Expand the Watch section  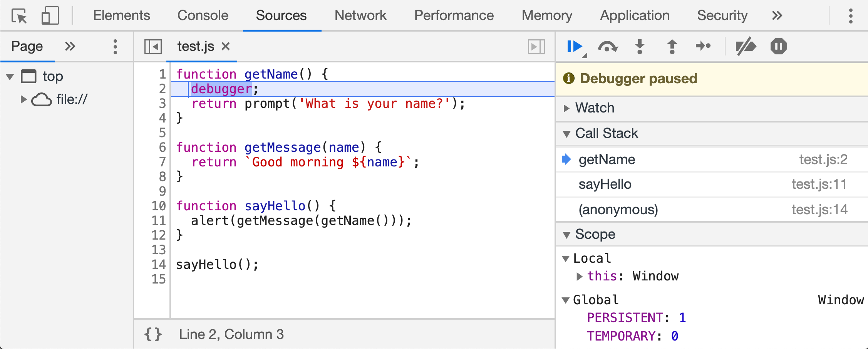[x=566, y=108]
